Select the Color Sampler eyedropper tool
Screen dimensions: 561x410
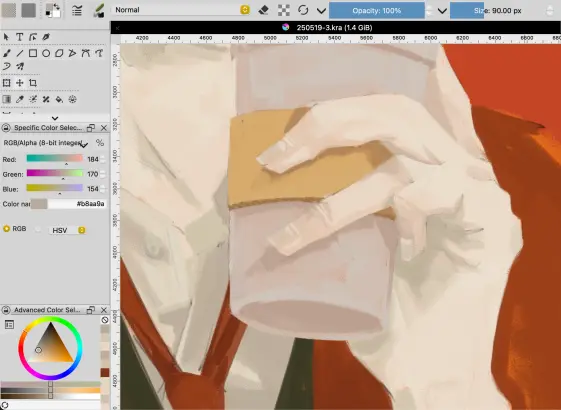[20, 99]
